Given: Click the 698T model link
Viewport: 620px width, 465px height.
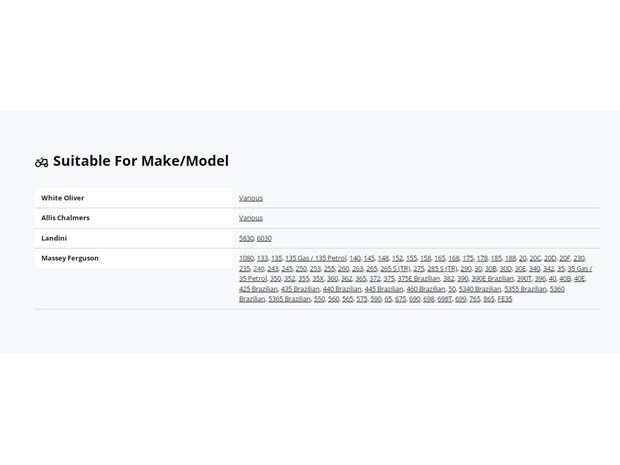Looking at the screenshot, I should (x=444, y=299).
